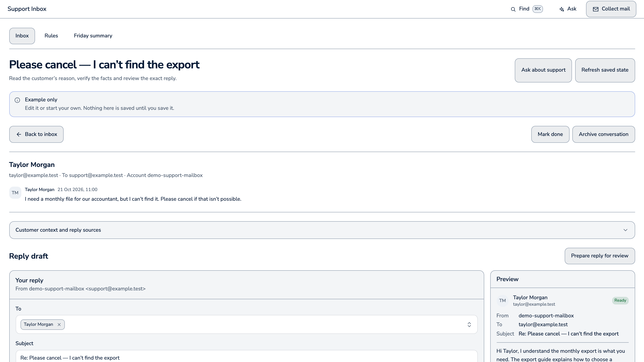
Task: Click the ⌘K shortcut badge
Action: (538, 9)
